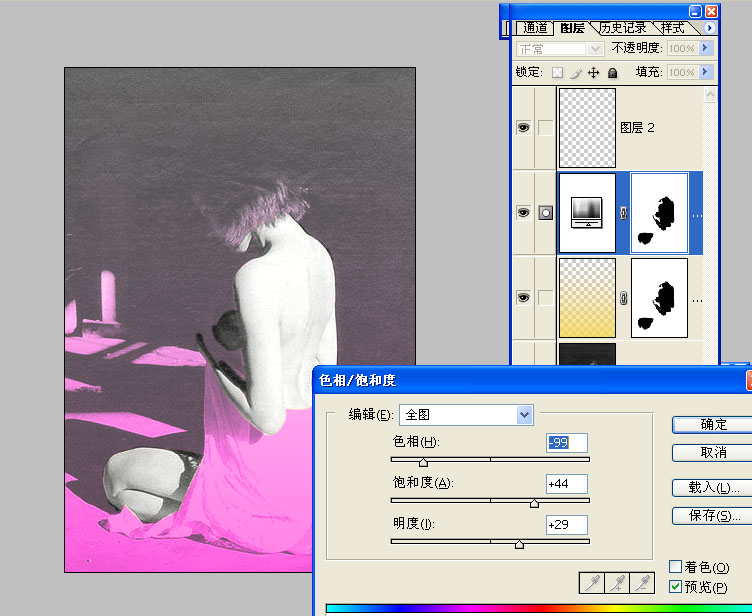Toggle lock transparent pixels icon
The width and height of the screenshot is (752, 616).
[x=557, y=72]
